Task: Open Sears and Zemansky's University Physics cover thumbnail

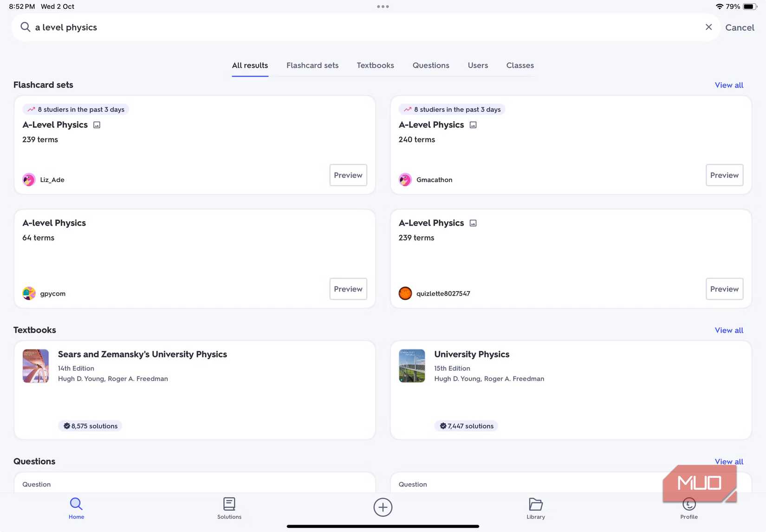Action: click(x=36, y=366)
